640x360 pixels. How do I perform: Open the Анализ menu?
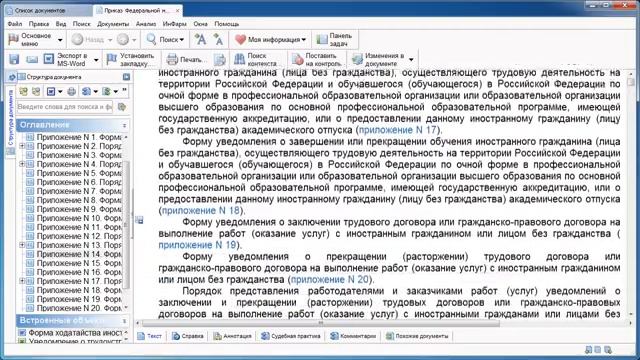coord(146,24)
